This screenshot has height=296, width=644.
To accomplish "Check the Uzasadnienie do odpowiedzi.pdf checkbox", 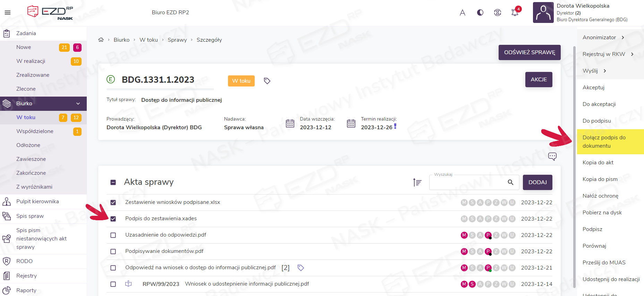I will point(113,235).
